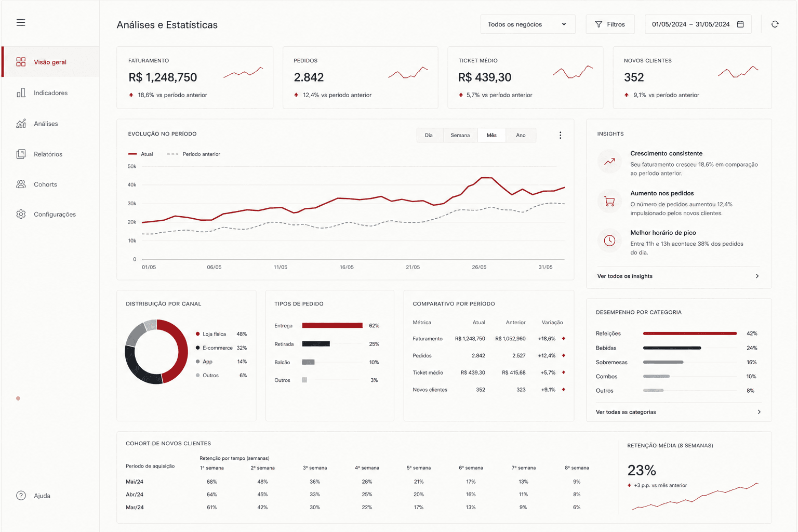798x532 pixels.
Task: Click the Mar/24 cohort row label
Action: (x=135, y=508)
